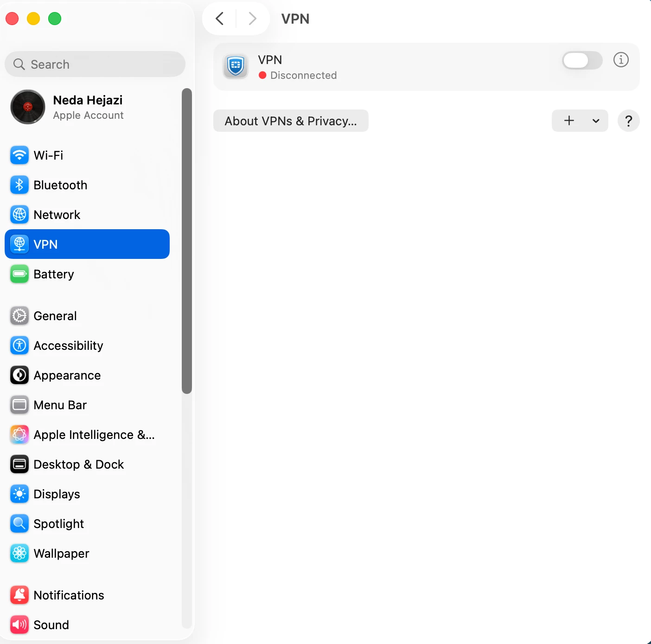This screenshot has width=651, height=644.
Task: Select Wi-Fi label in sidebar
Action: (48, 155)
